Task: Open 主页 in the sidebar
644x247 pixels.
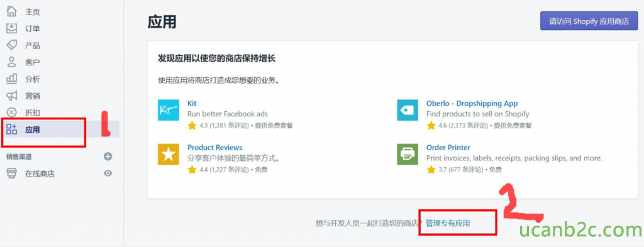Action: click(33, 12)
